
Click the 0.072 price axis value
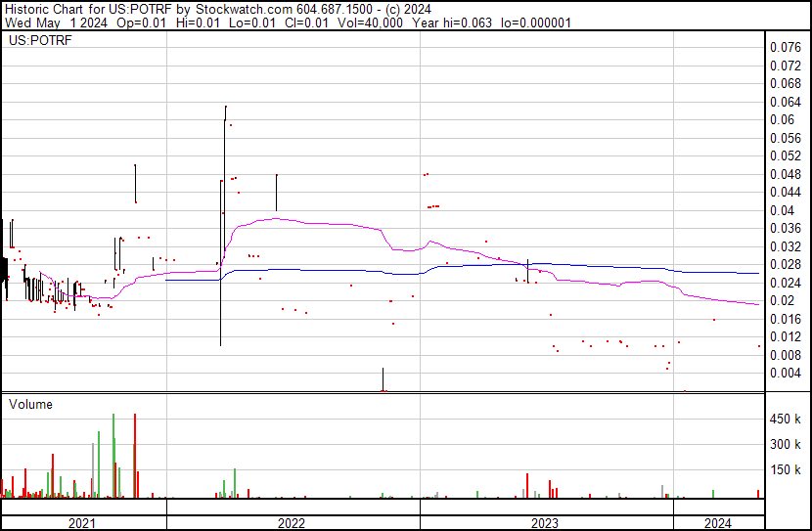pos(786,66)
